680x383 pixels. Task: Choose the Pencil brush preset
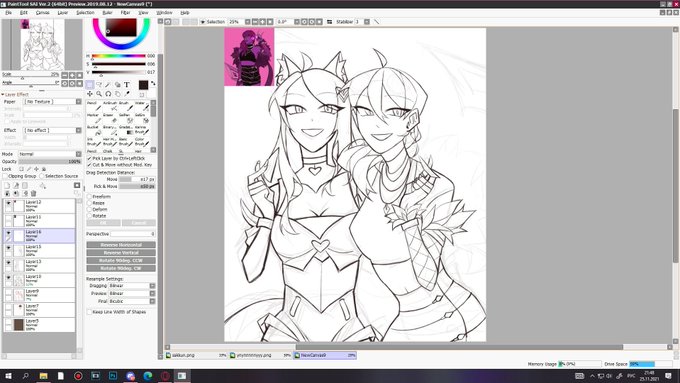coord(93,106)
